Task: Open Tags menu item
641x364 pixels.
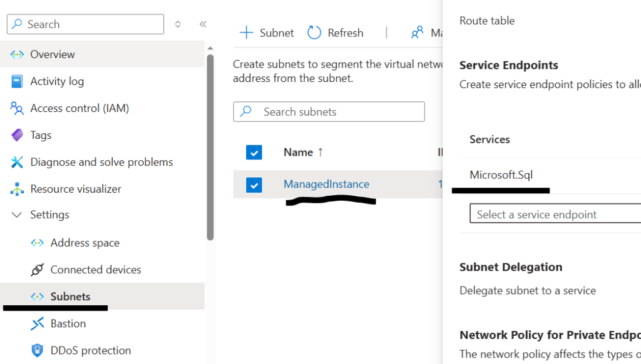Action: (x=102, y=135)
